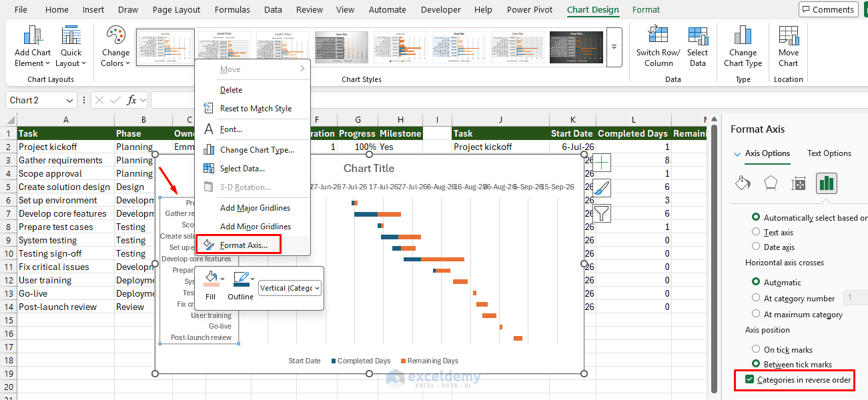Click the formula bar cancel X icon

pos(99,100)
